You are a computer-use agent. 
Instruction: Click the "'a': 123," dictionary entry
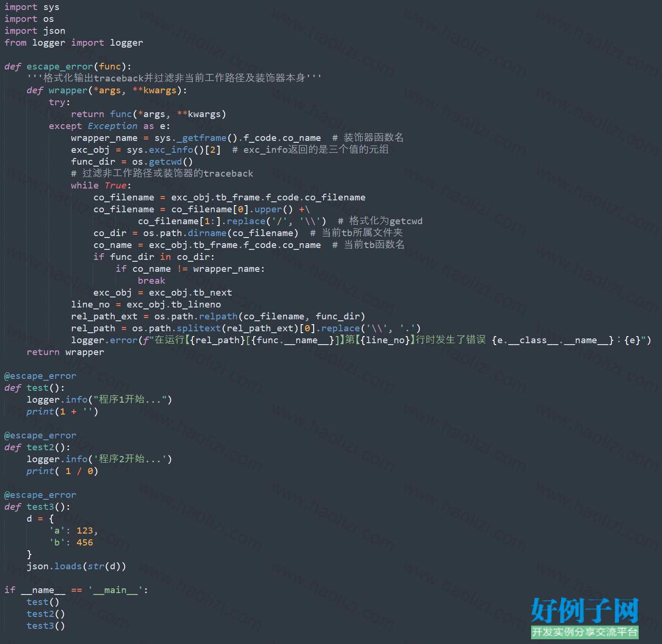pyautogui.click(x=73, y=531)
